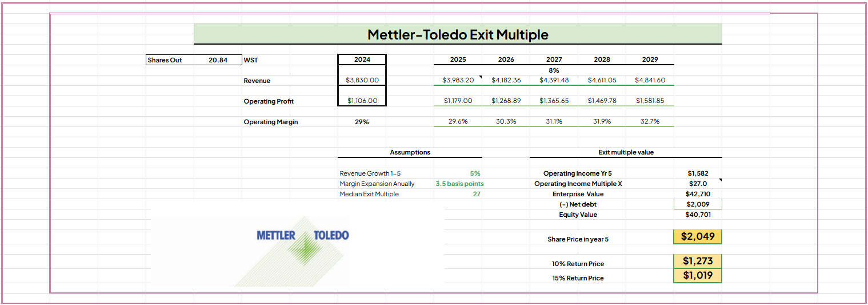Select the $42,710 enterprise value cell
The image size is (868, 305).
(698, 194)
